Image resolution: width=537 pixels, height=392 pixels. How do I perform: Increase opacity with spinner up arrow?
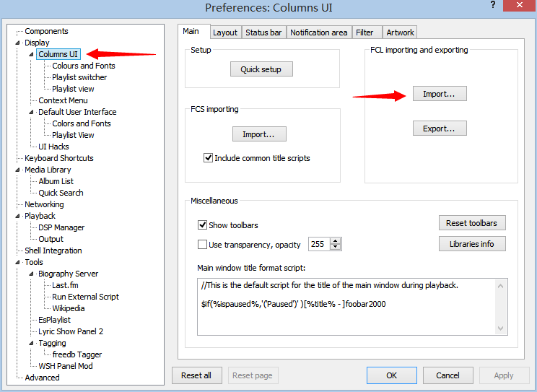click(336, 241)
